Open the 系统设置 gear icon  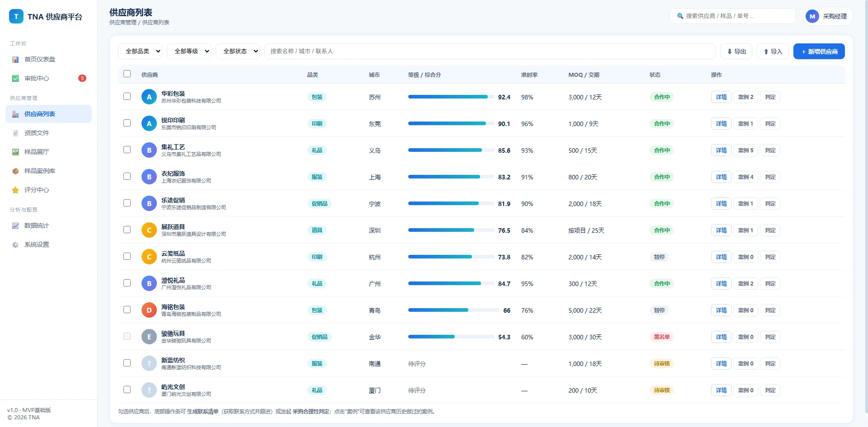[15, 244]
